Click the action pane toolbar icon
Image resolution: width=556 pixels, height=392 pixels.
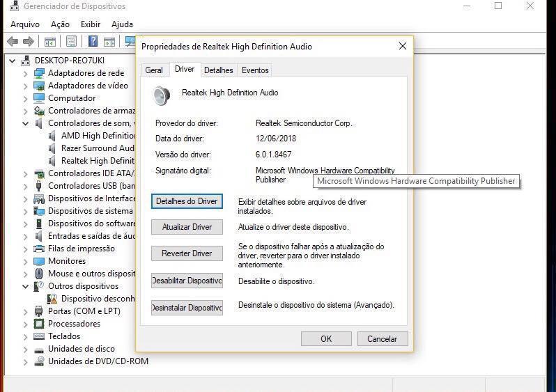click(109, 42)
